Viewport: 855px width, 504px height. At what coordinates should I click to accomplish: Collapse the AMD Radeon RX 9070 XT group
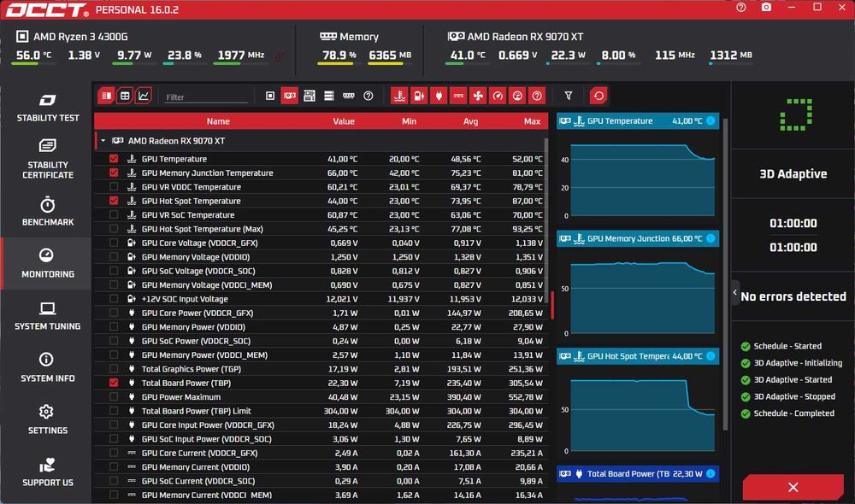[103, 141]
